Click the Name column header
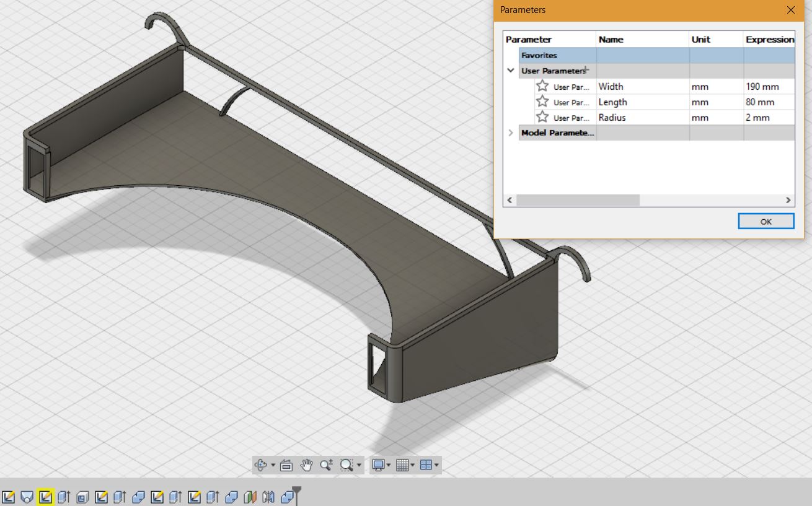This screenshot has height=506, width=812. (642, 39)
